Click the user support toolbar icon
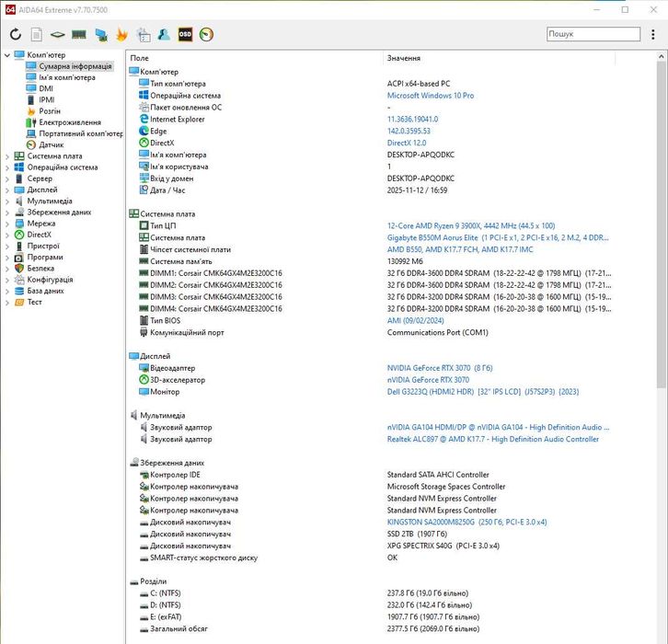668x644 pixels. (x=164, y=35)
